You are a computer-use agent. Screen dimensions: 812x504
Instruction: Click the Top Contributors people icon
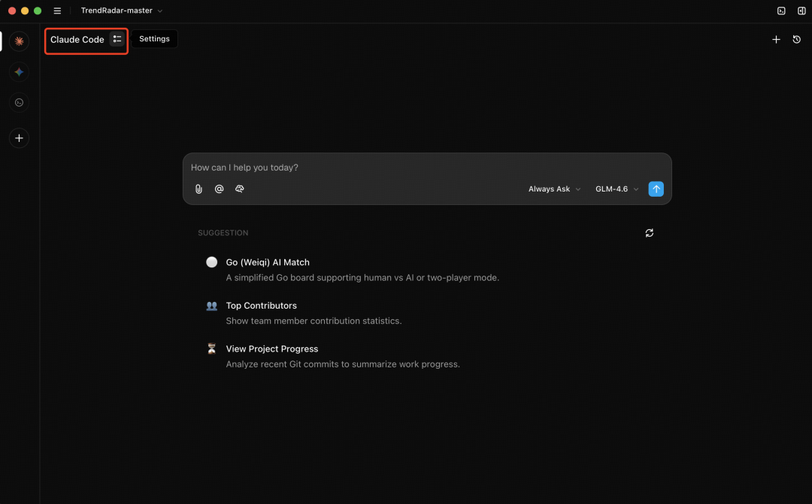tap(212, 306)
